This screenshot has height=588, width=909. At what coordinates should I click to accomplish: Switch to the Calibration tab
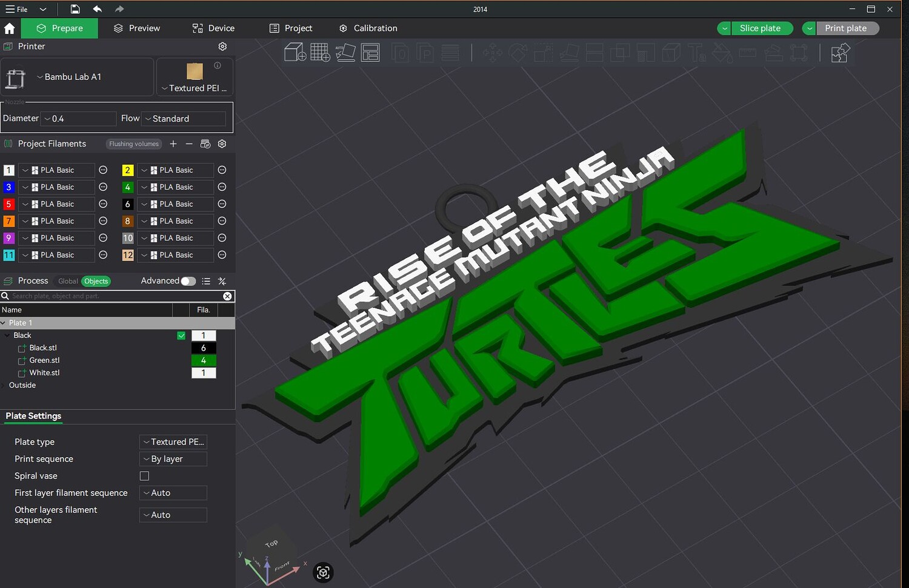pyautogui.click(x=368, y=28)
